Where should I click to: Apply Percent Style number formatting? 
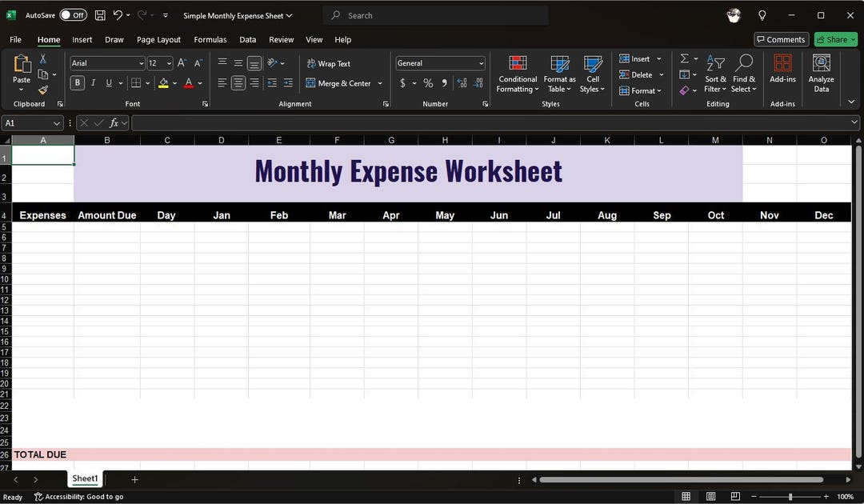428,82
